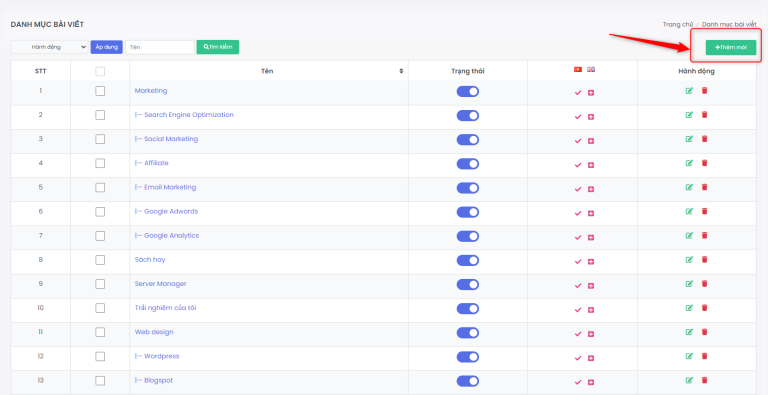Tick checkbox for Server Manager row
Screen dimensions: 768x395
point(100,284)
